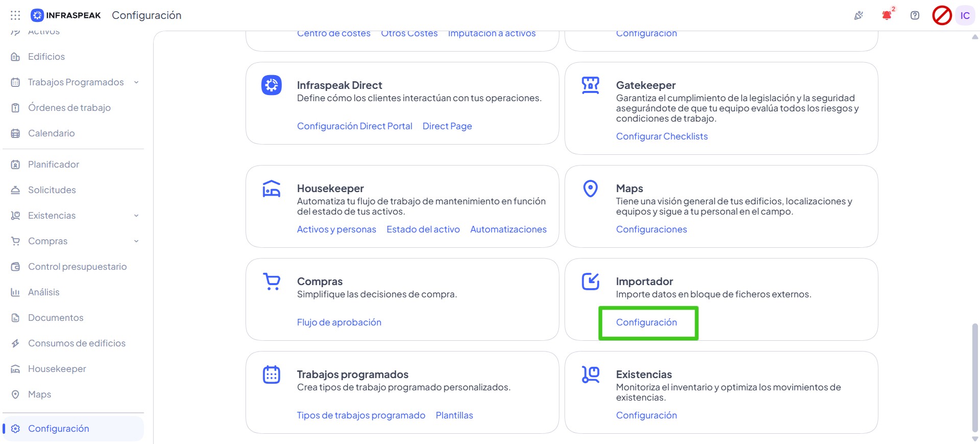This screenshot has height=444, width=980.
Task: Click the Configuración gear icon in sidebar
Action: pyautogui.click(x=15, y=429)
